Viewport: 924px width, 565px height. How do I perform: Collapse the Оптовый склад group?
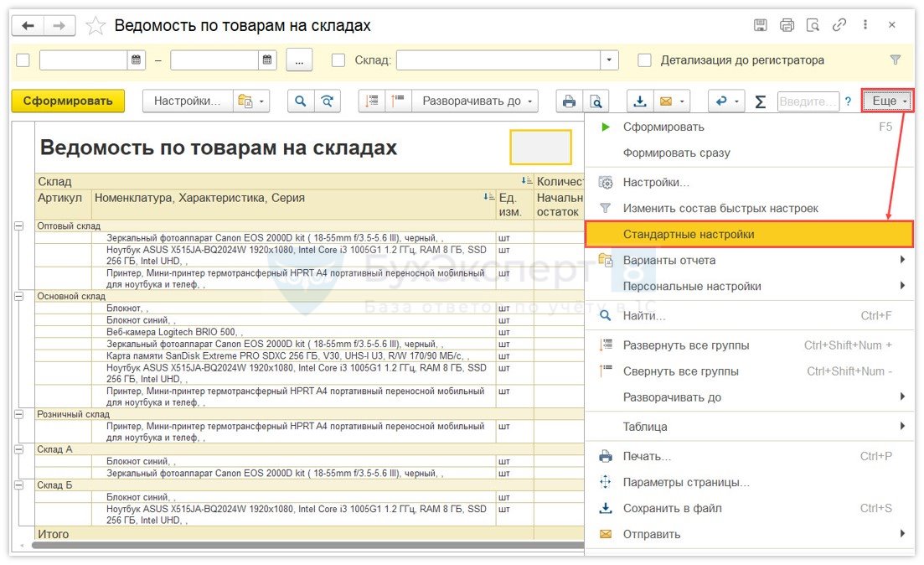point(19,226)
